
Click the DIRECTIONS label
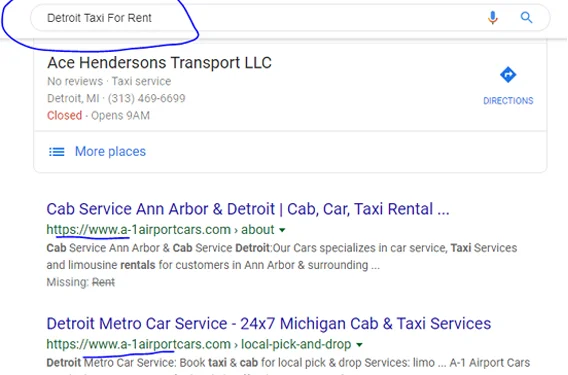tap(508, 101)
